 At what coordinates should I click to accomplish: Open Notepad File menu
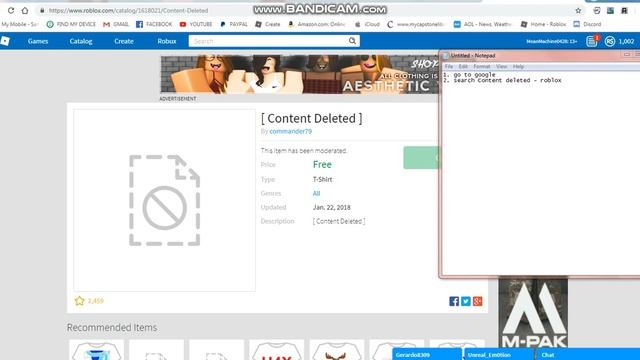[x=449, y=67]
